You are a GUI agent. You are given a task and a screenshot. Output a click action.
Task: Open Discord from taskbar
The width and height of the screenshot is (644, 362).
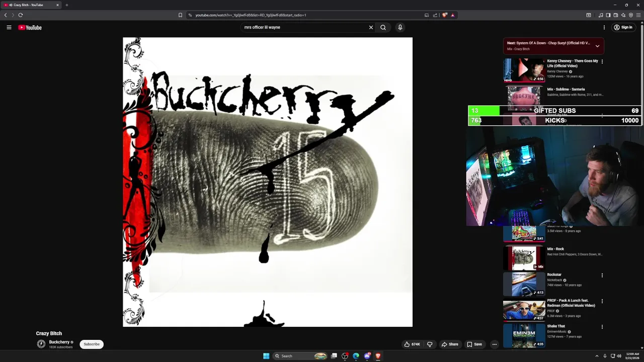[367, 356]
